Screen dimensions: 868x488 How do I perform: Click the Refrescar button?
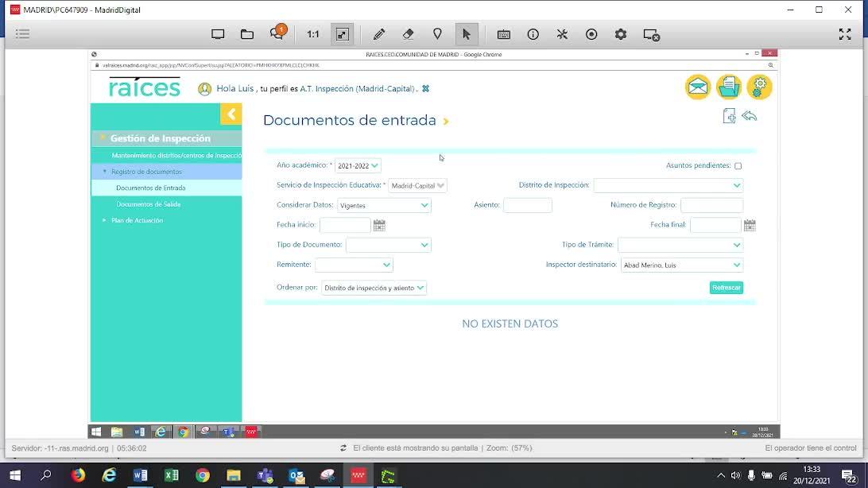click(726, 288)
